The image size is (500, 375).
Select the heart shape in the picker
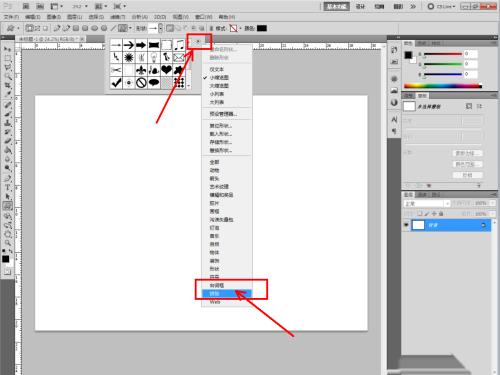(x=166, y=70)
